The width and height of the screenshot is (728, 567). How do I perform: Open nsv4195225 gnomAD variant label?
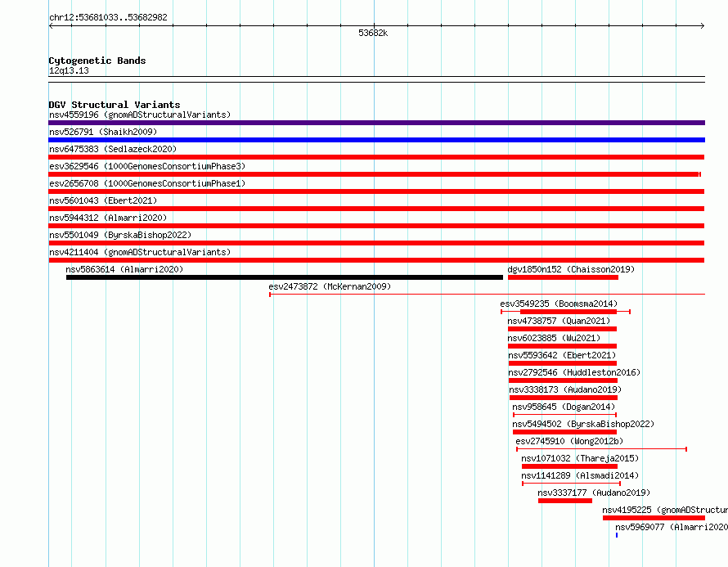click(x=665, y=510)
